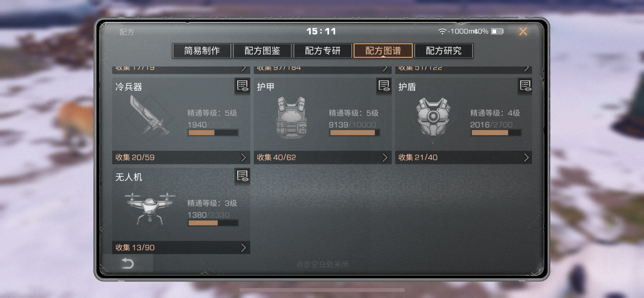Open the 护甲 recipe list preview icon
This screenshot has height=298, width=644.
384,86
